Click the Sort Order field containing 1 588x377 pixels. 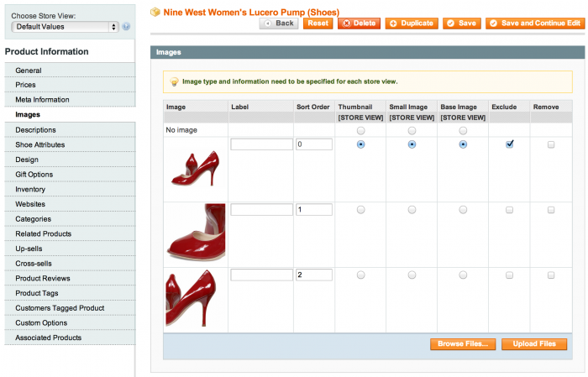(x=314, y=209)
